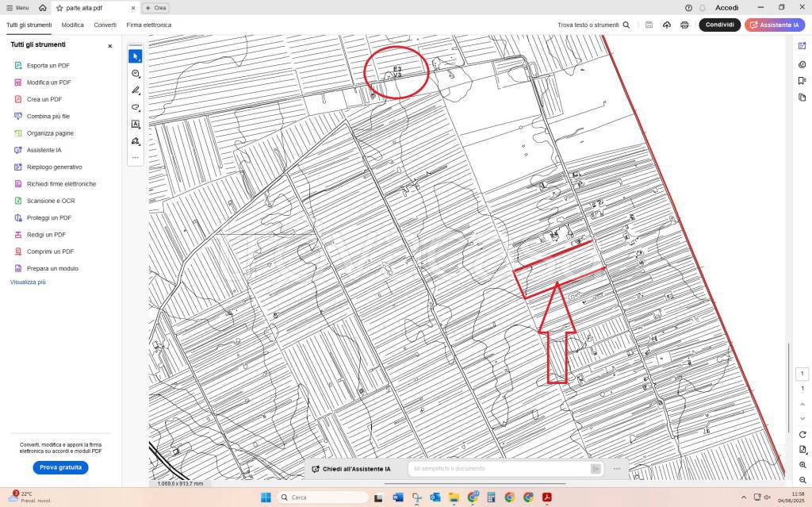Viewport: 812px width, 507px height.
Task: Activate the freehand Draw tool
Action: click(x=135, y=107)
